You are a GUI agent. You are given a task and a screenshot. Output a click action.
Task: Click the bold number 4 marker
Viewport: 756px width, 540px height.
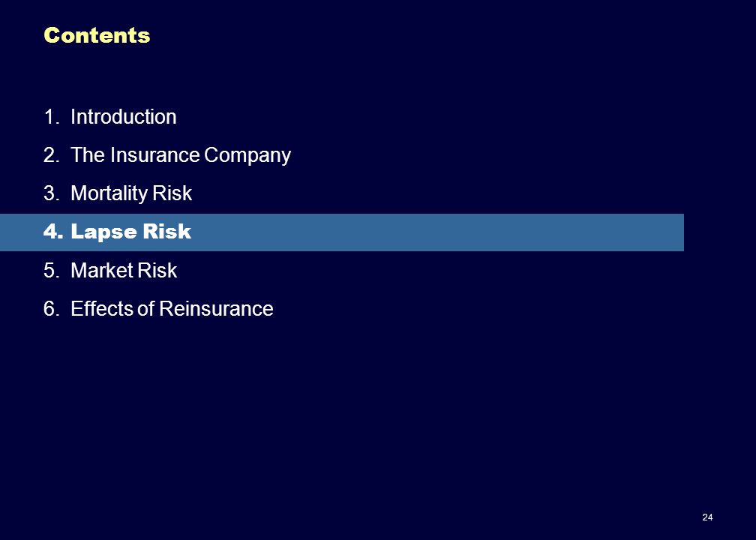click(53, 232)
